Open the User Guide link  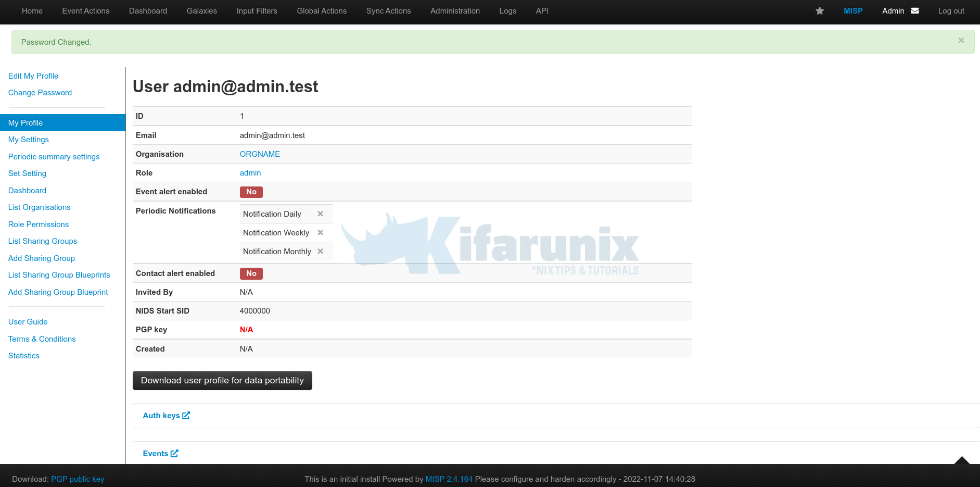pos(28,322)
